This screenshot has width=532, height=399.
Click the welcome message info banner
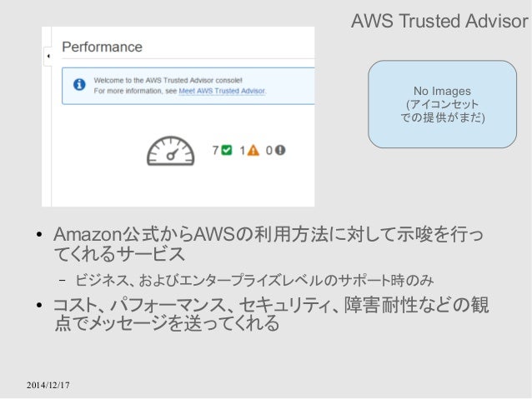point(188,86)
